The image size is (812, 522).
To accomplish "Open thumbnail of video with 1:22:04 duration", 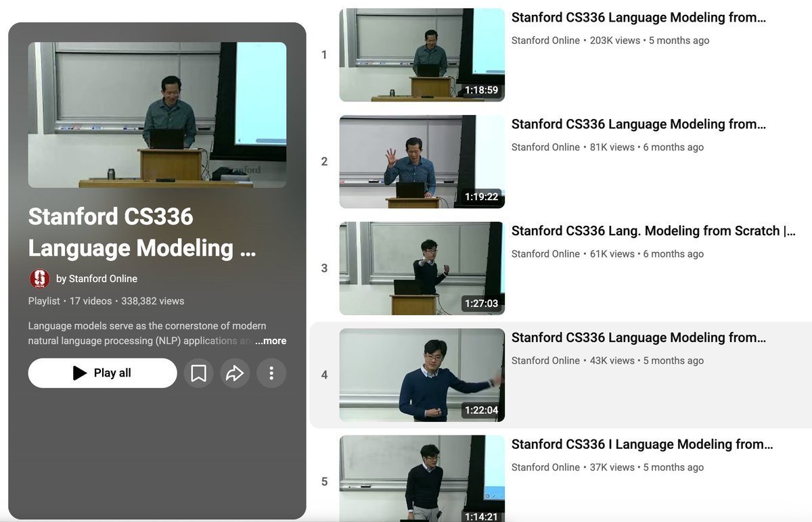I will click(422, 375).
